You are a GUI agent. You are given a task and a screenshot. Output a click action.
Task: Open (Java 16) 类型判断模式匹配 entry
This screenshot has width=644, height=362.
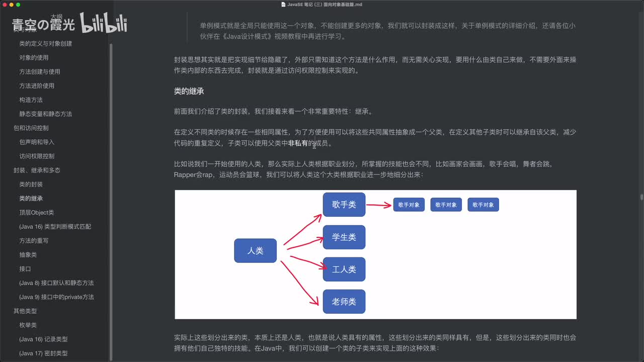(x=55, y=227)
